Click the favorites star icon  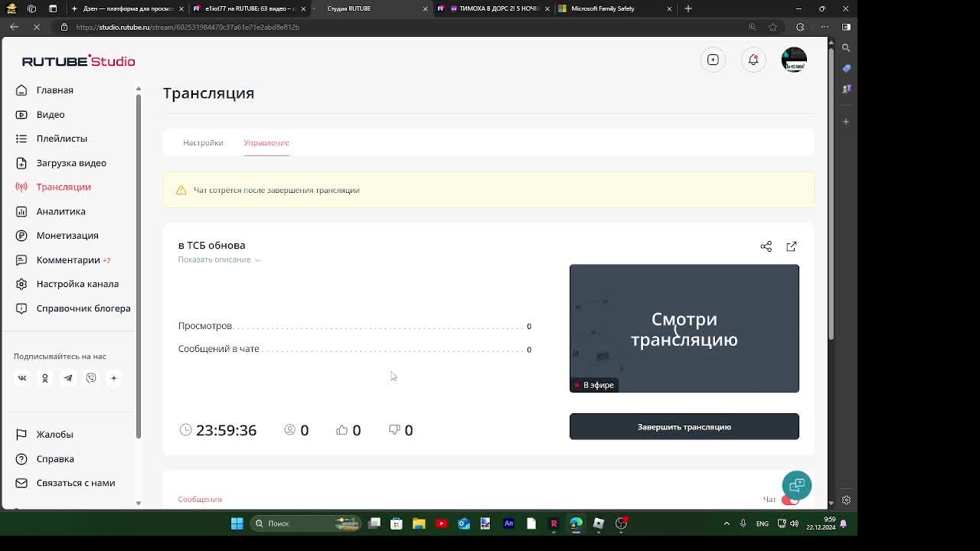[x=773, y=27]
